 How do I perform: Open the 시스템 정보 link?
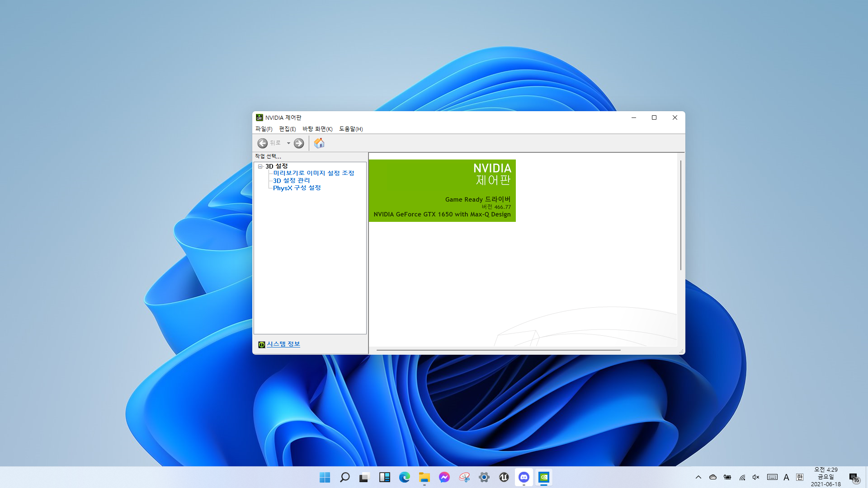pyautogui.click(x=283, y=344)
